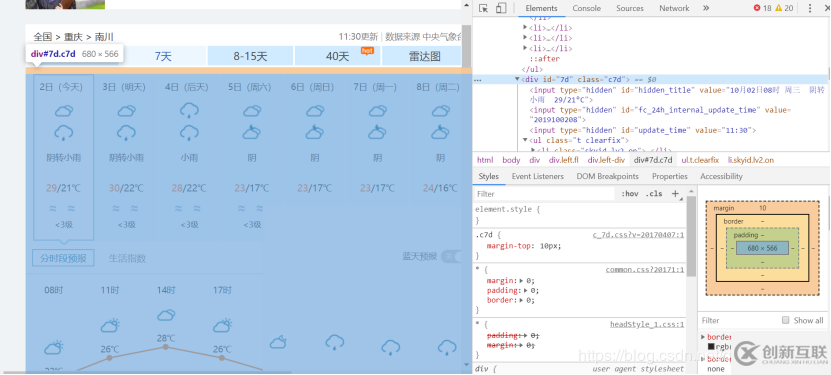Click the 生活指数 button

pos(127,258)
